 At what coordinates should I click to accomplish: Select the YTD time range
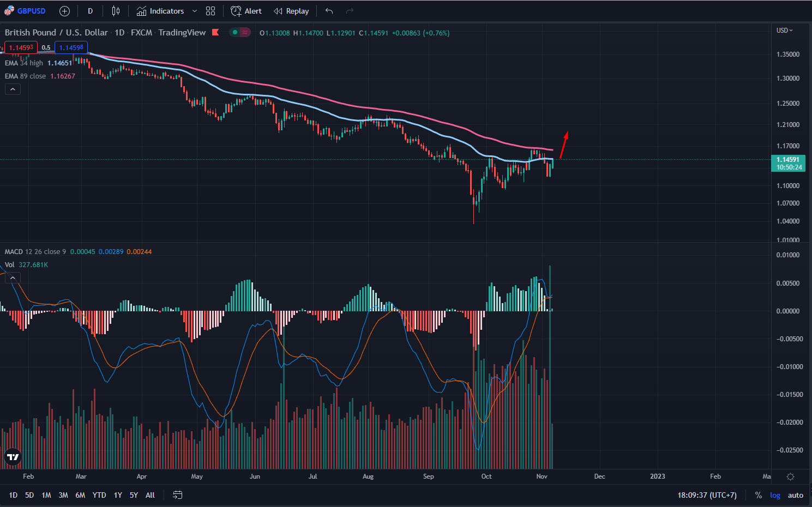point(99,495)
